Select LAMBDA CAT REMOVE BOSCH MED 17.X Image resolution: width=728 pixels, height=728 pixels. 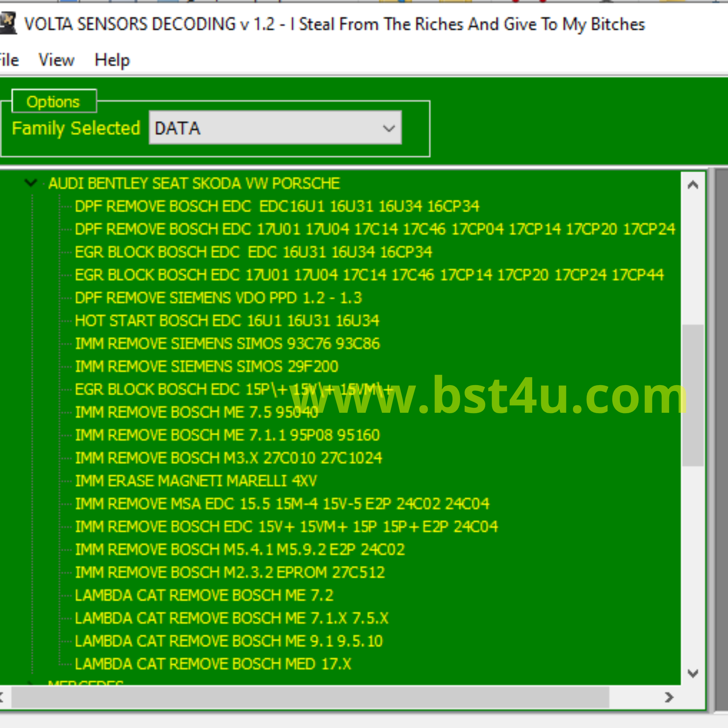213,664
